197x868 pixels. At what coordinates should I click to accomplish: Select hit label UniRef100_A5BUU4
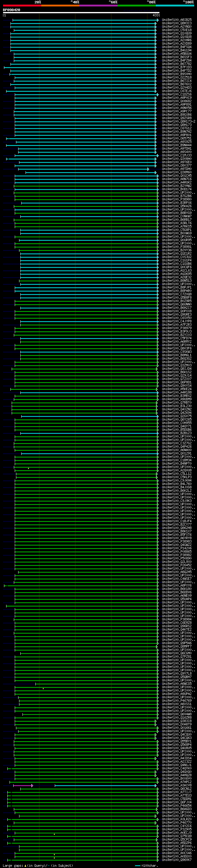click(x=176, y=54)
